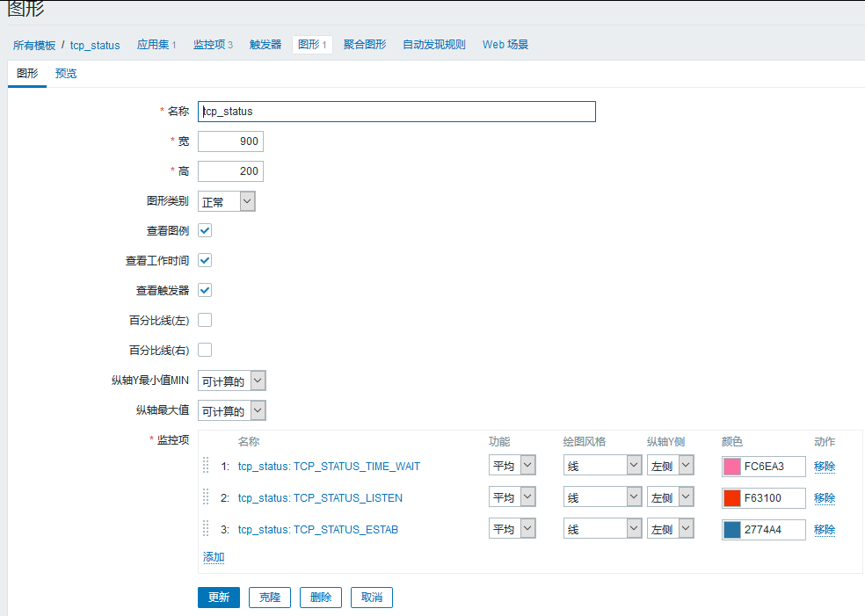Open the 图形类别 dropdown

tap(227, 201)
